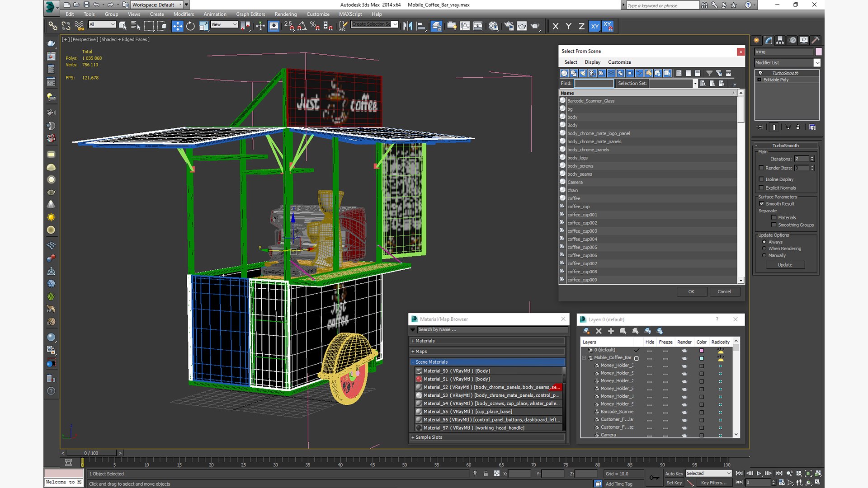Screen dimensions: 868x488
Task: Click the Select and Link tool
Action: click(53, 26)
